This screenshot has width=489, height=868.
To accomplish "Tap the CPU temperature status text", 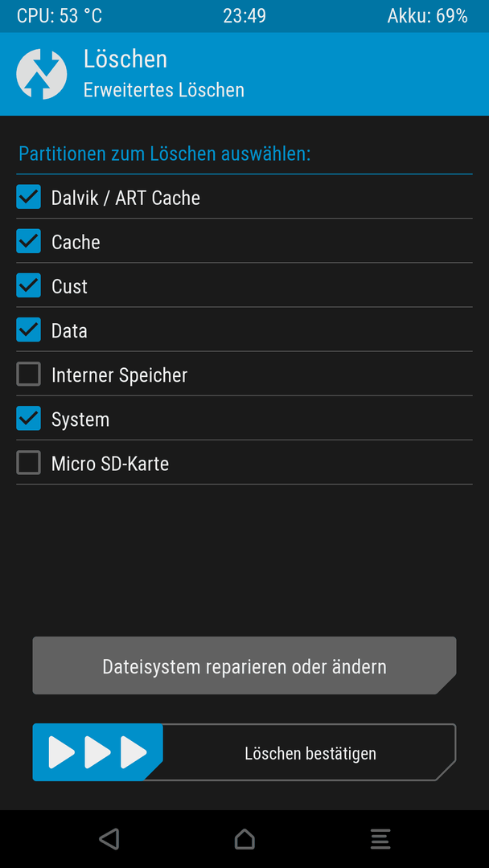I will coord(60,16).
